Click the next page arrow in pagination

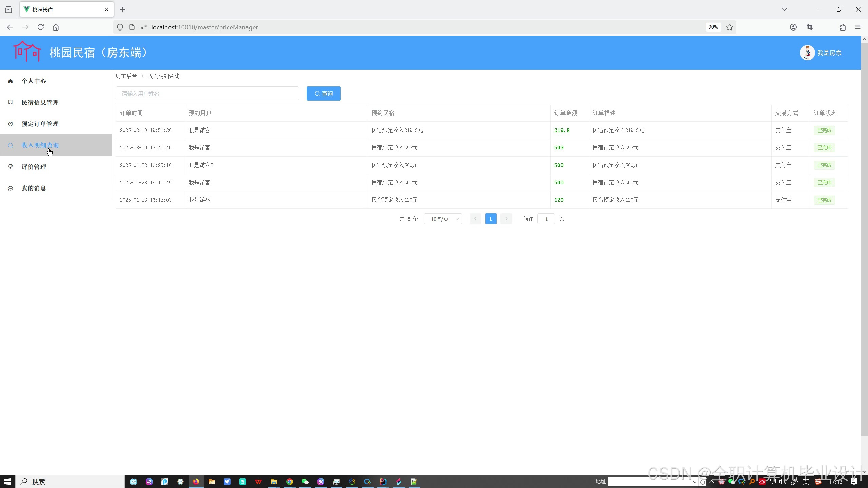point(506,219)
